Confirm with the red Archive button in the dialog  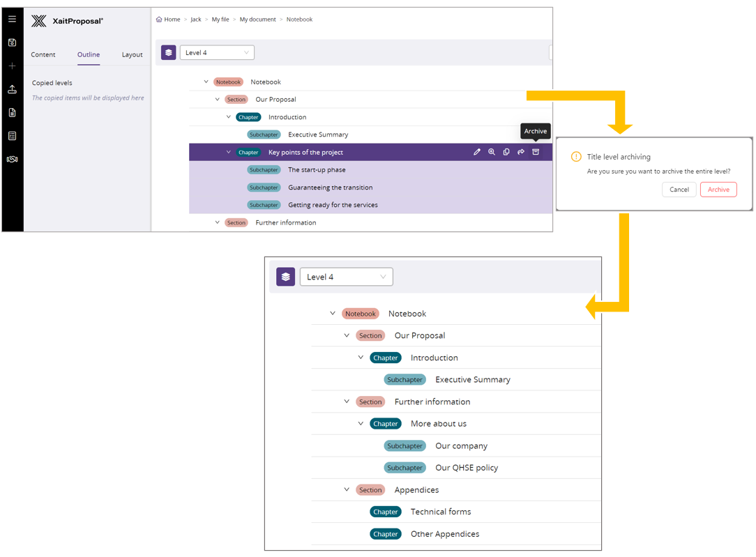[x=718, y=190]
